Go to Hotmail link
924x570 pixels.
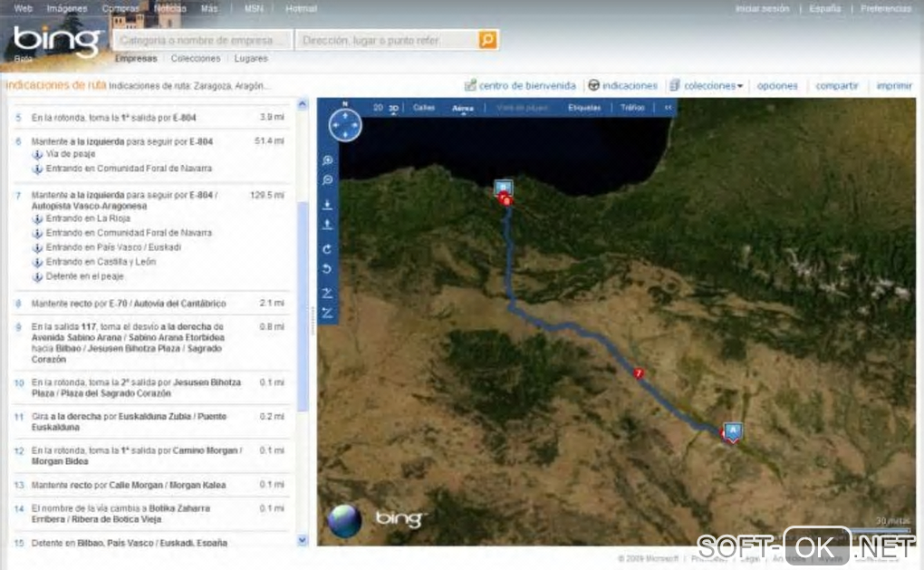(x=301, y=8)
